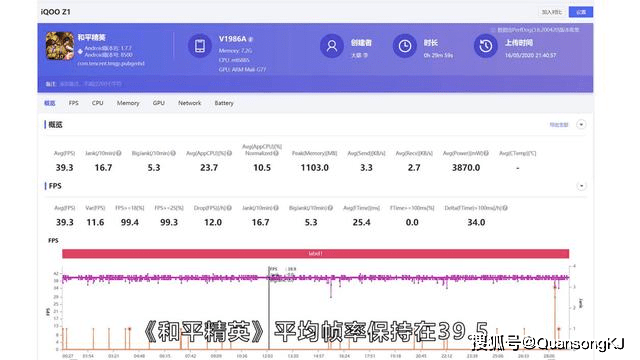Collapse the 概览 overview section

(581, 124)
